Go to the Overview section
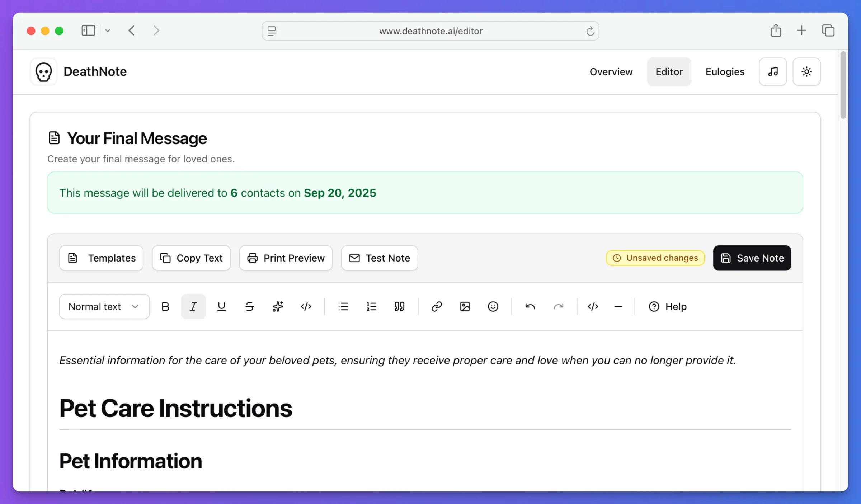 click(611, 72)
